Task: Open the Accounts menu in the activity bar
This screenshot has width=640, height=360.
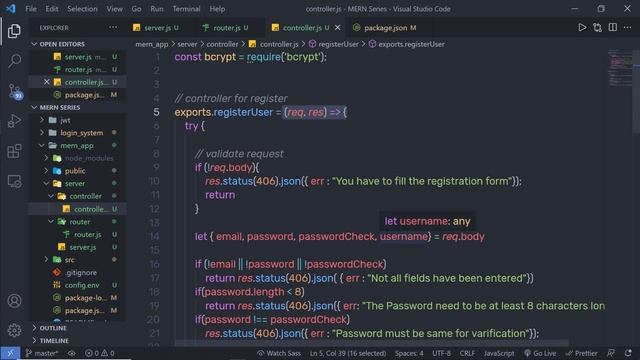Action: pos(14,301)
